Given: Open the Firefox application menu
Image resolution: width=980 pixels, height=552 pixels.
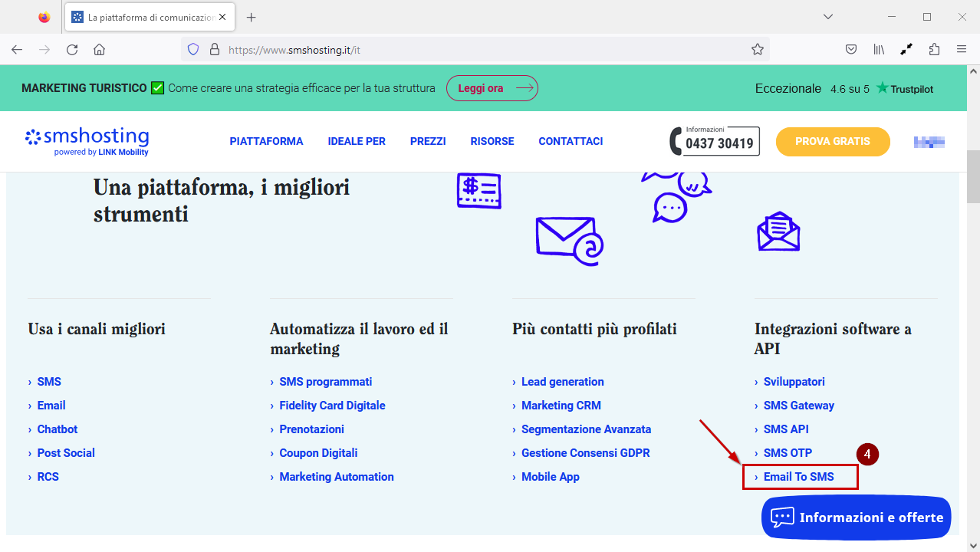Looking at the screenshot, I should point(962,50).
